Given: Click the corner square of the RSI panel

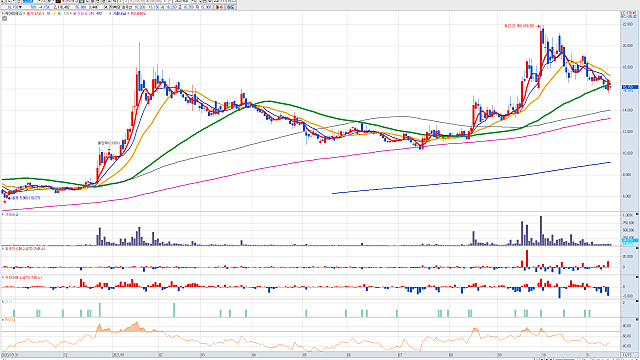Looking at the screenshot, I should tap(637, 320).
